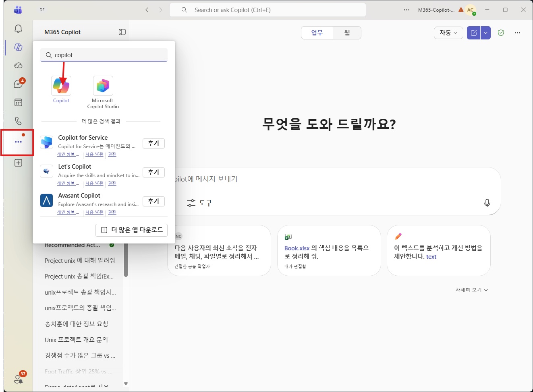
Task: Open the Copilot app in left rail
Action: coord(18,47)
